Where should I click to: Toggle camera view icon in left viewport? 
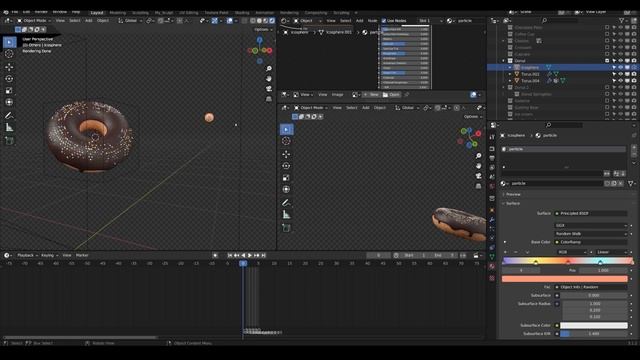[269, 89]
